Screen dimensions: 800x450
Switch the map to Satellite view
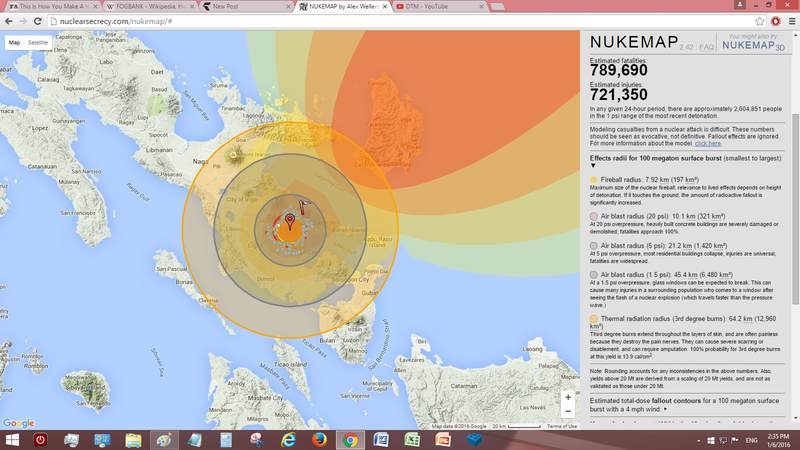tap(38, 43)
